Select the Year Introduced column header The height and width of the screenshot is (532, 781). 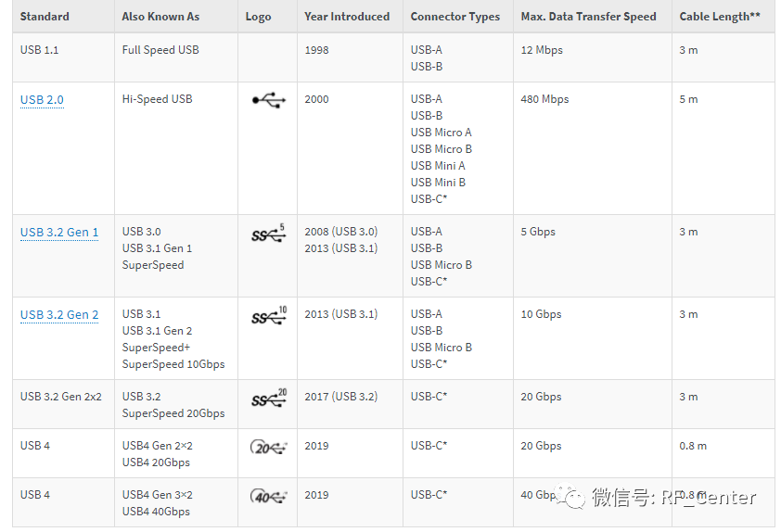(347, 17)
